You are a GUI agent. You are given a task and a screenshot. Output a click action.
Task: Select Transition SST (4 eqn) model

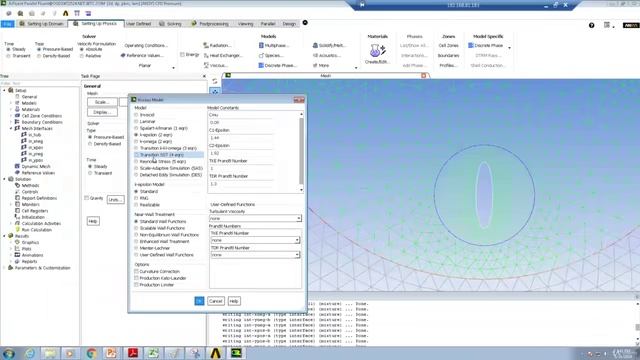point(136,155)
